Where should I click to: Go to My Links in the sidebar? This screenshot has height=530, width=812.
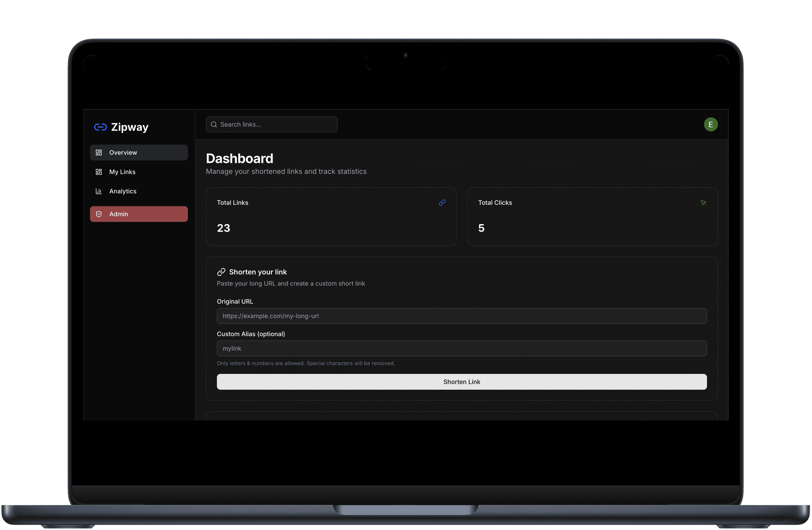click(139, 172)
